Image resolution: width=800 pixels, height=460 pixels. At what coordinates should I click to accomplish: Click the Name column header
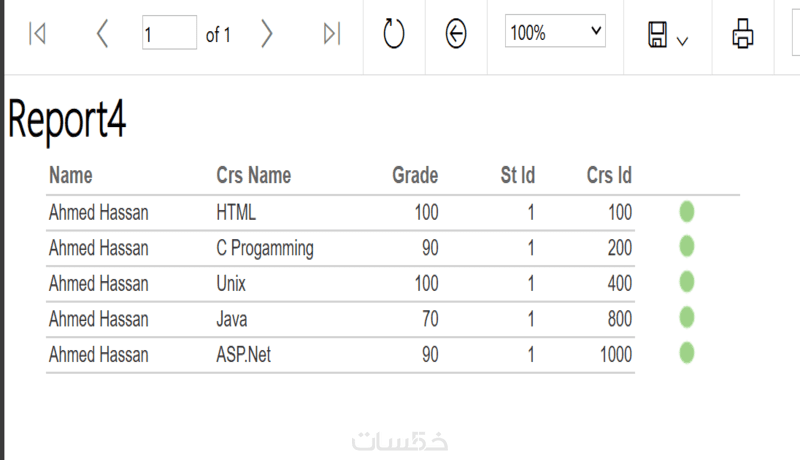click(70, 176)
